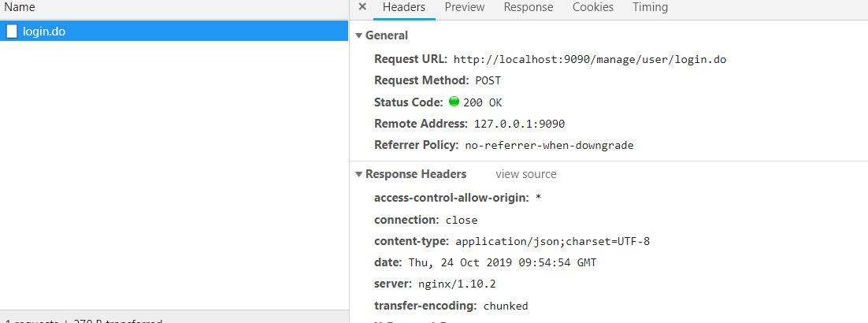
Task: Select the login.do request row
Action: pyautogui.click(x=173, y=32)
